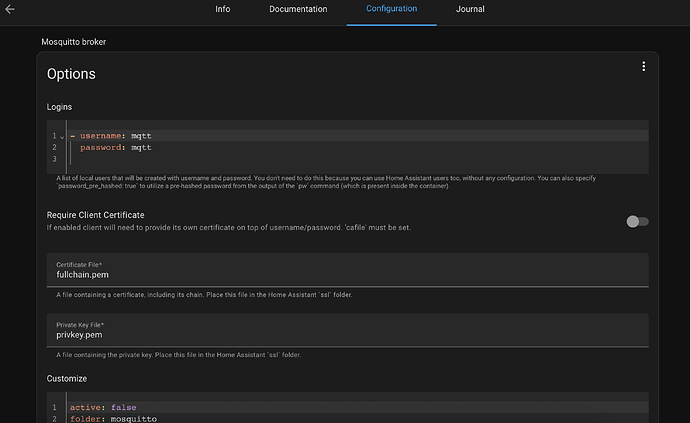690x423 pixels.
Task: Click the Options heading
Action: pyautogui.click(x=71, y=74)
